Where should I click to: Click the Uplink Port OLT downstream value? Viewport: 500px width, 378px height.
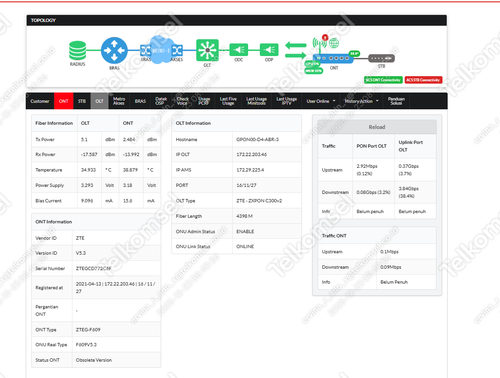pyautogui.click(x=409, y=192)
